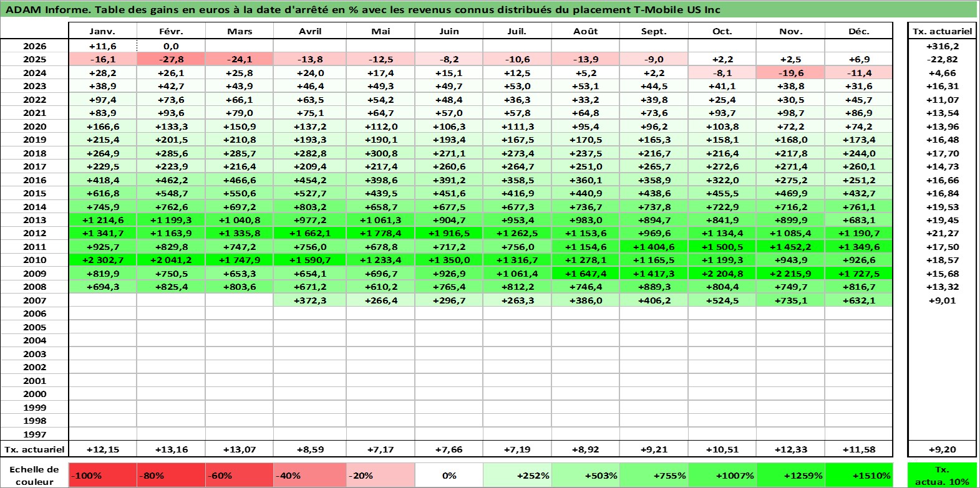This screenshot has width=980, height=488.
Task: Select the cell showing +300,8
Action: (381, 153)
